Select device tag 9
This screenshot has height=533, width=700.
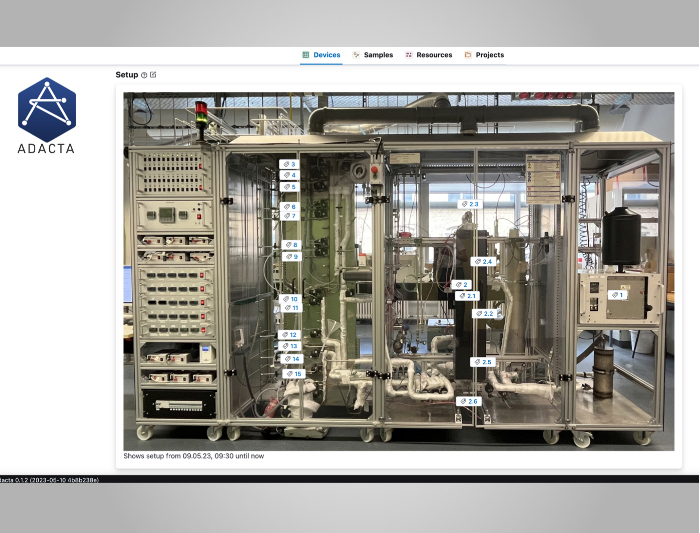pyautogui.click(x=292, y=257)
